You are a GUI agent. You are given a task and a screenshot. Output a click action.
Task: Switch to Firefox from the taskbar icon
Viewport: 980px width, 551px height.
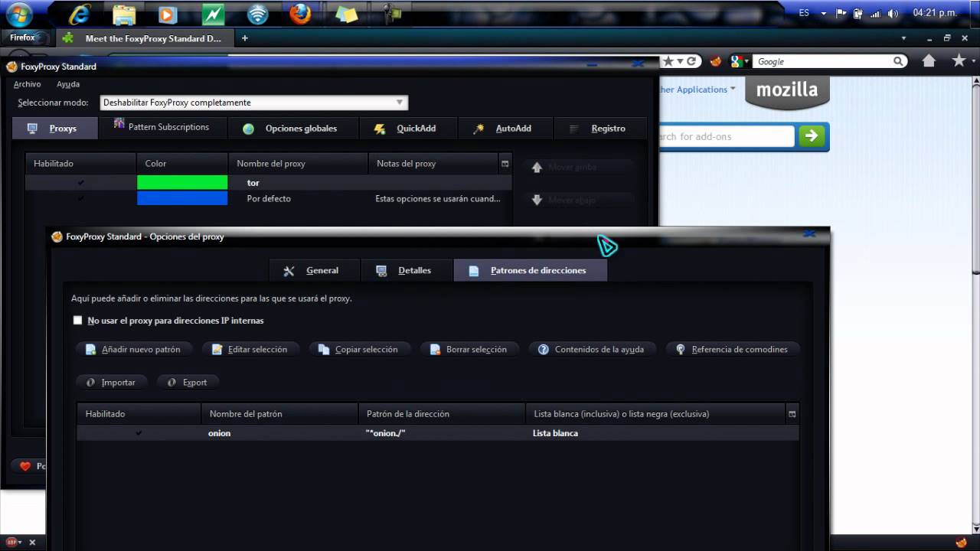click(x=301, y=14)
